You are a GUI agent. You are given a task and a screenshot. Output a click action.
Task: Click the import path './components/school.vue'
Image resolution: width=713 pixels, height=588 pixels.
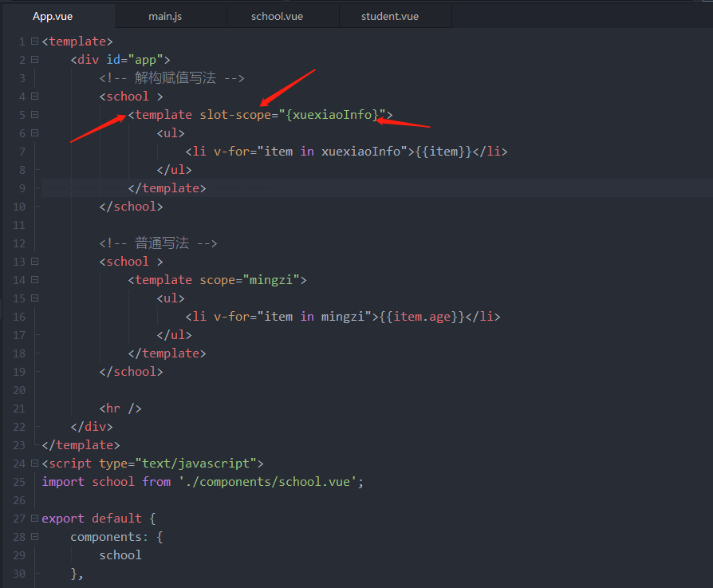pyautogui.click(x=268, y=482)
